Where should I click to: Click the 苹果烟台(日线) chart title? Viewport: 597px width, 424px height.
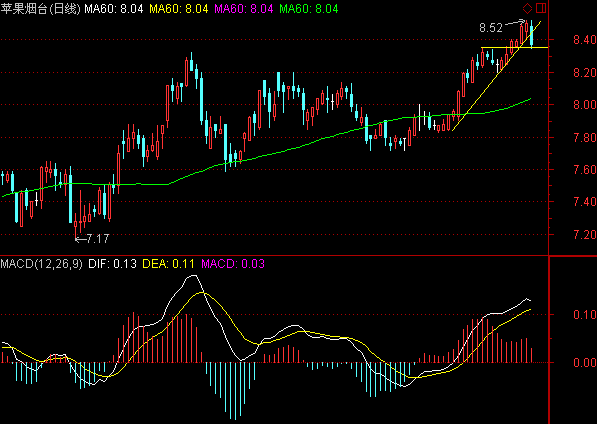(x=40, y=9)
